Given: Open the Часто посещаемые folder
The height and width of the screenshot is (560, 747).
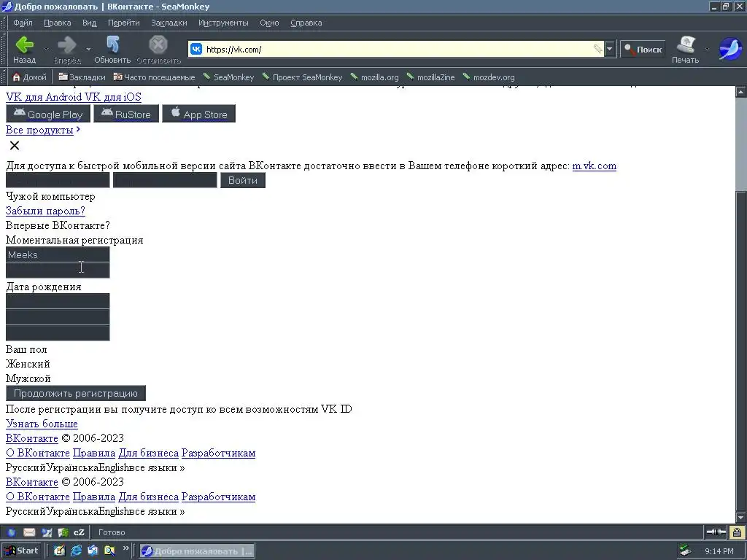Looking at the screenshot, I should pos(155,77).
